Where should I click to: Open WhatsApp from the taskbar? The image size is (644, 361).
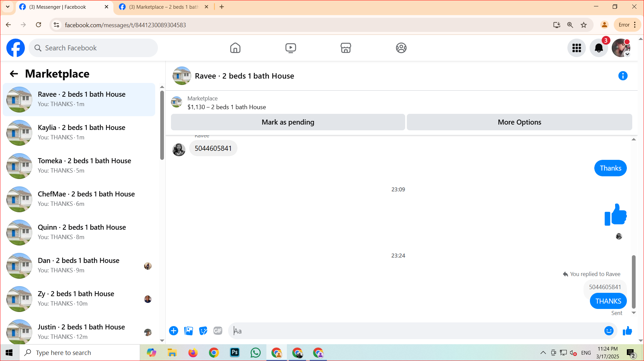[255, 353]
